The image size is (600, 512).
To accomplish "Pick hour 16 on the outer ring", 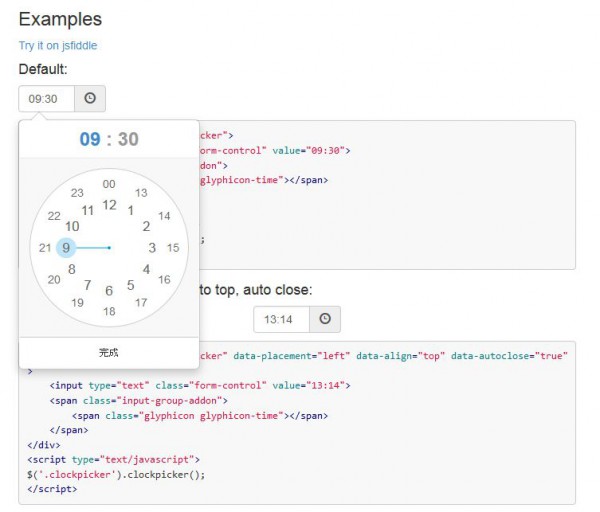I will click(x=165, y=280).
